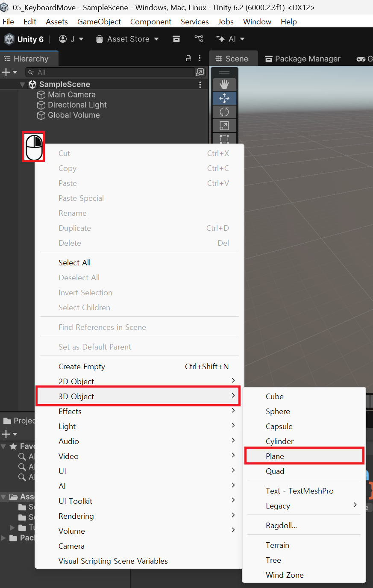The width and height of the screenshot is (373, 588).
Task: Toggle the Hierarchy panel lock icon
Action: click(x=188, y=58)
